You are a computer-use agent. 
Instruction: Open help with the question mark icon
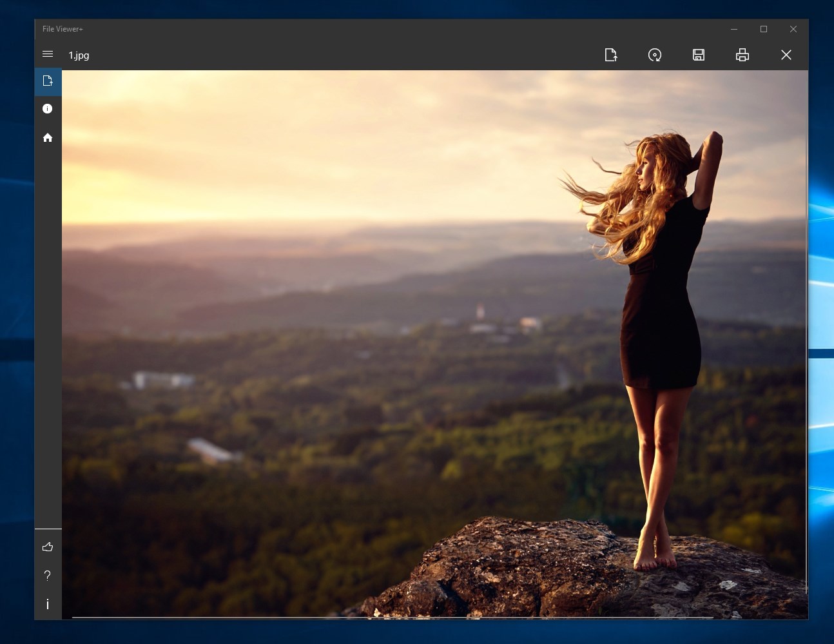pos(48,576)
